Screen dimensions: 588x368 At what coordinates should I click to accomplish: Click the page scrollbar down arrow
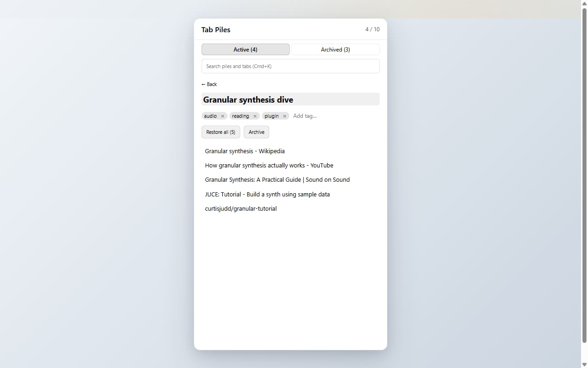click(x=584, y=364)
